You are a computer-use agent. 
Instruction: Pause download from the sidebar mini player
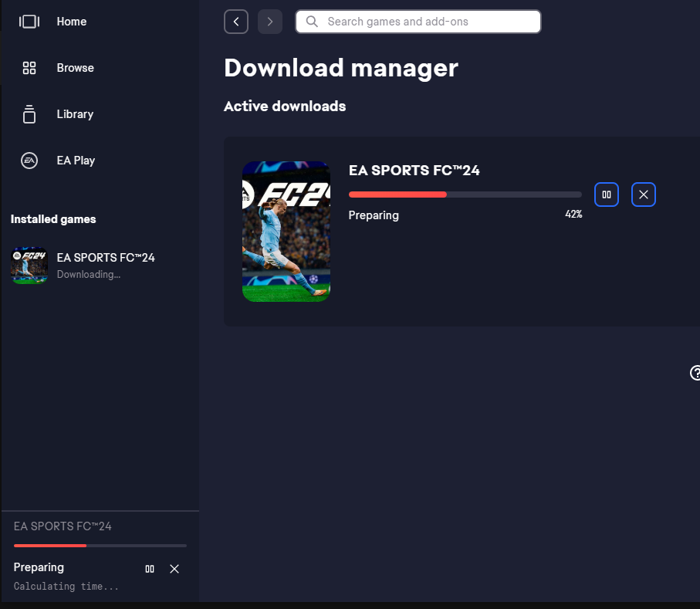(150, 569)
